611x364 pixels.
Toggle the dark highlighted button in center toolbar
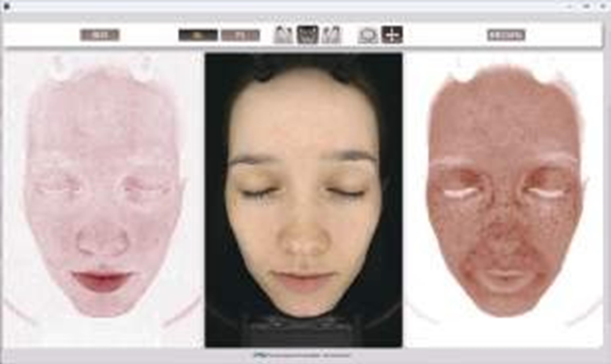click(x=198, y=35)
